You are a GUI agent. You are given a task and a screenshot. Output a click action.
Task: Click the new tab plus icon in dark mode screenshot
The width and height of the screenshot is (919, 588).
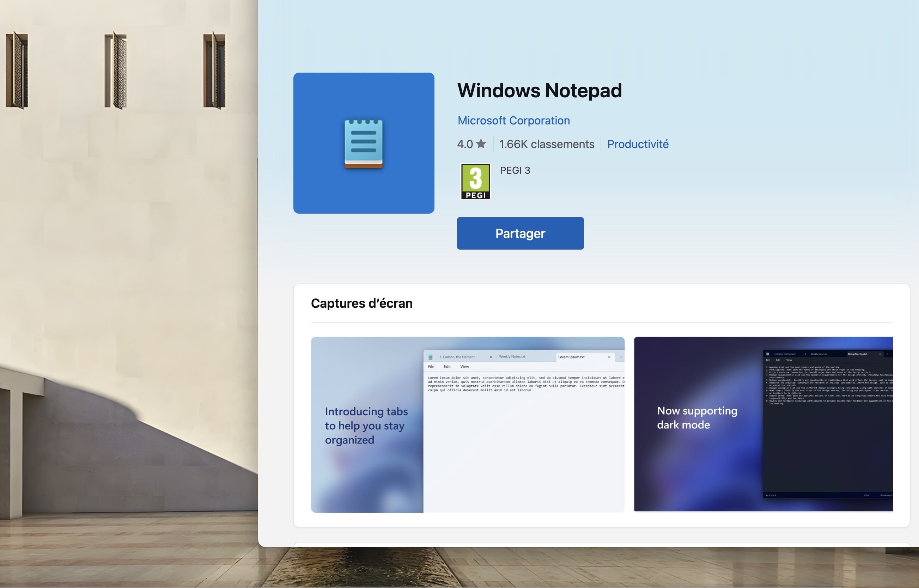click(888, 354)
